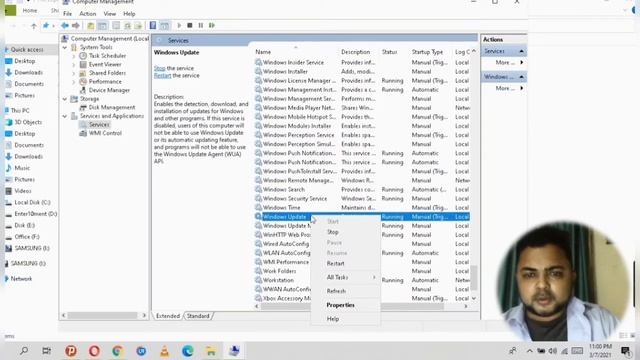Expand the Event Viewer node
Viewport: 640px width, 360px height.
click(x=74, y=64)
